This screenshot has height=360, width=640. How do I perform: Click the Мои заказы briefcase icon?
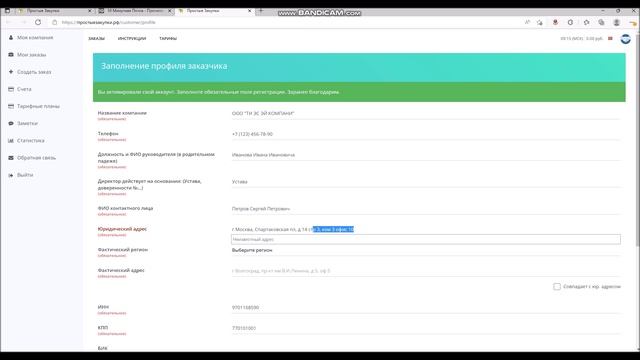(x=11, y=55)
